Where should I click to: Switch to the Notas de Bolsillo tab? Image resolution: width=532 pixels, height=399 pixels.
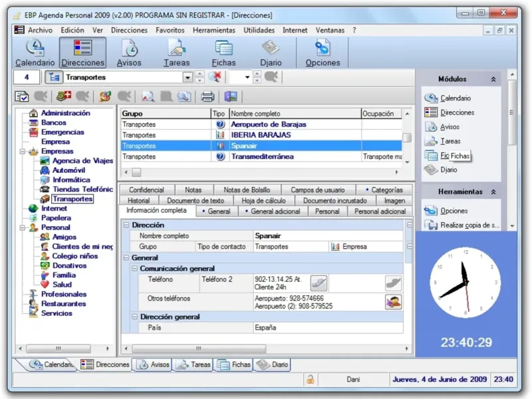pyautogui.click(x=247, y=190)
